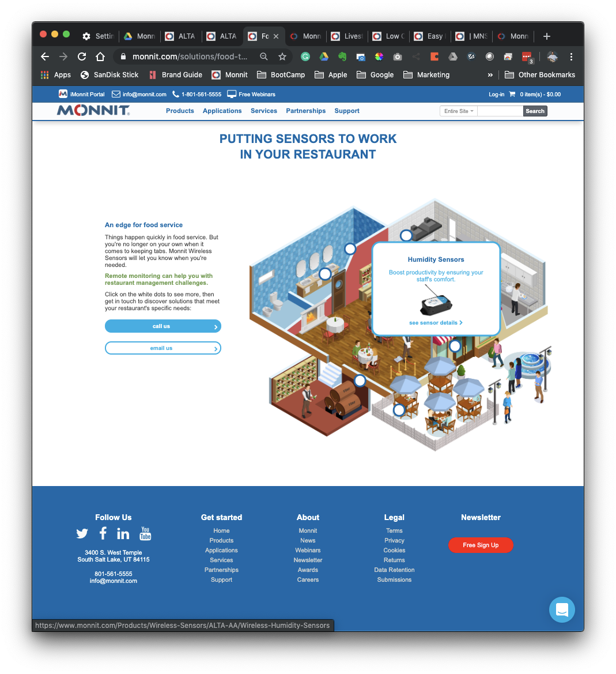Expand the bookmarks bar overflow chevron

[x=490, y=74]
